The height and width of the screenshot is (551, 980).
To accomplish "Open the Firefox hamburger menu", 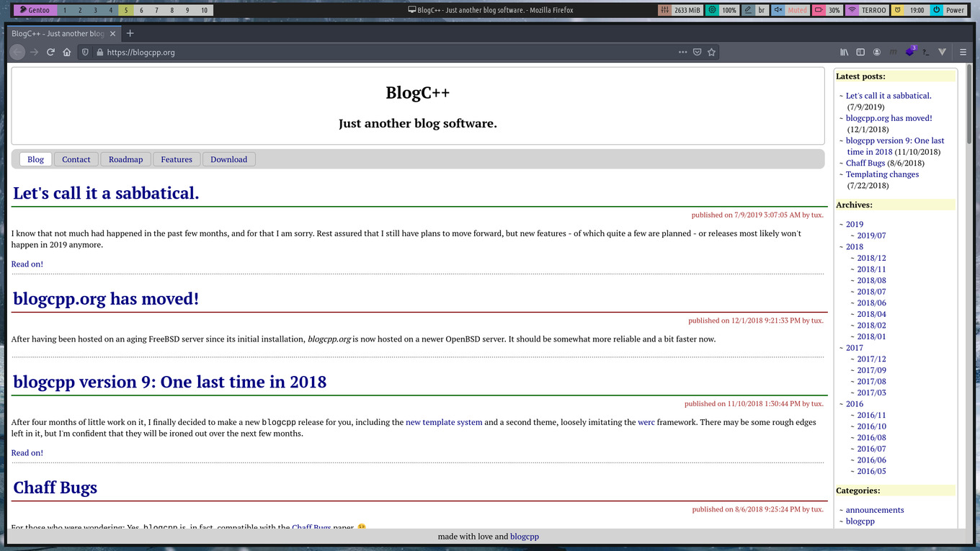I will coord(963,52).
